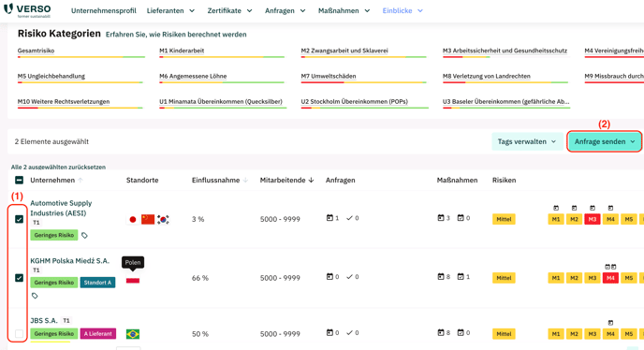Click the VERSO logo
Viewport: 644px width, 350px height.
(x=27, y=10)
